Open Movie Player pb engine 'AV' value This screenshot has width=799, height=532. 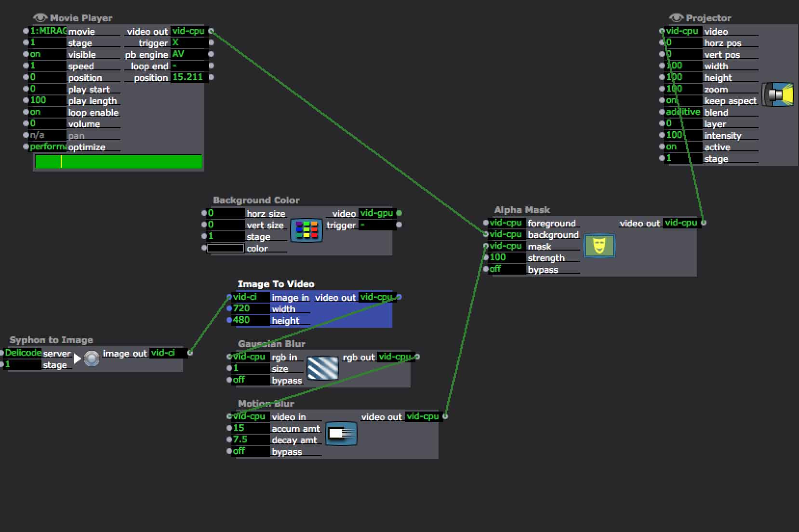pyautogui.click(x=189, y=54)
